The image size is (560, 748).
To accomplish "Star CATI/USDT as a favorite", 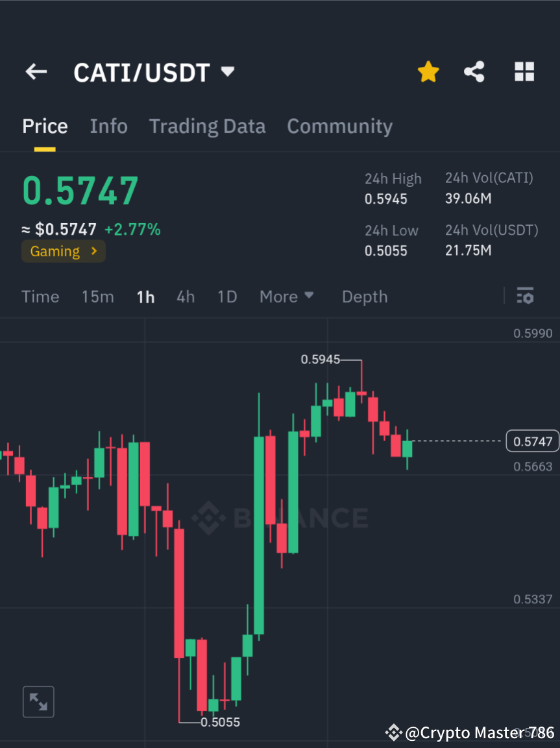I will point(428,71).
